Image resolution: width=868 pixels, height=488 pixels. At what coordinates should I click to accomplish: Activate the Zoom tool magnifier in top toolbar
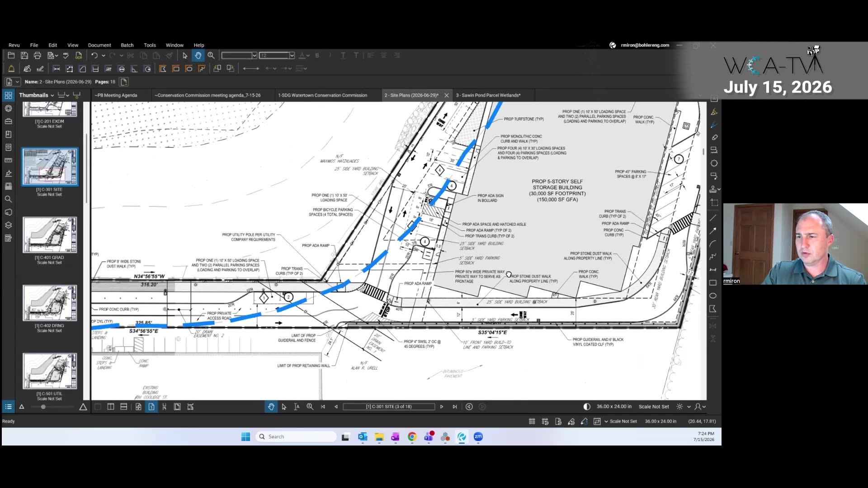[x=211, y=56]
